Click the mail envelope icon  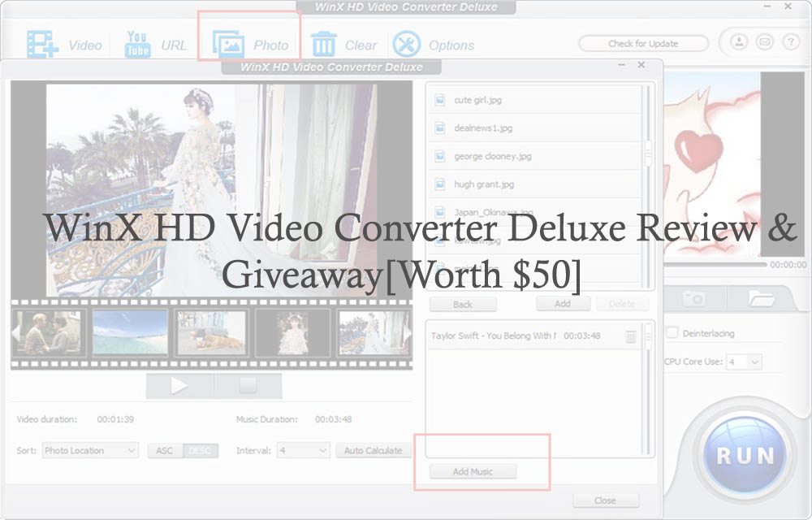point(765,41)
